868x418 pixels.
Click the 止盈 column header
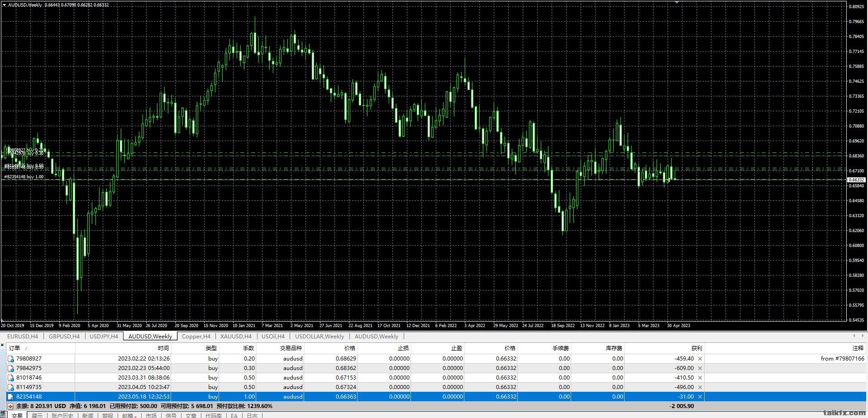tap(438, 348)
